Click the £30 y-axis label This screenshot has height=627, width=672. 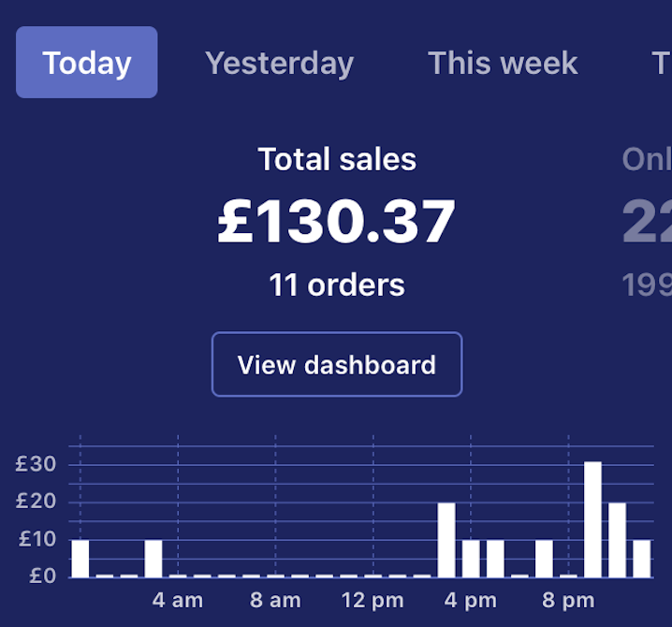click(x=36, y=464)
